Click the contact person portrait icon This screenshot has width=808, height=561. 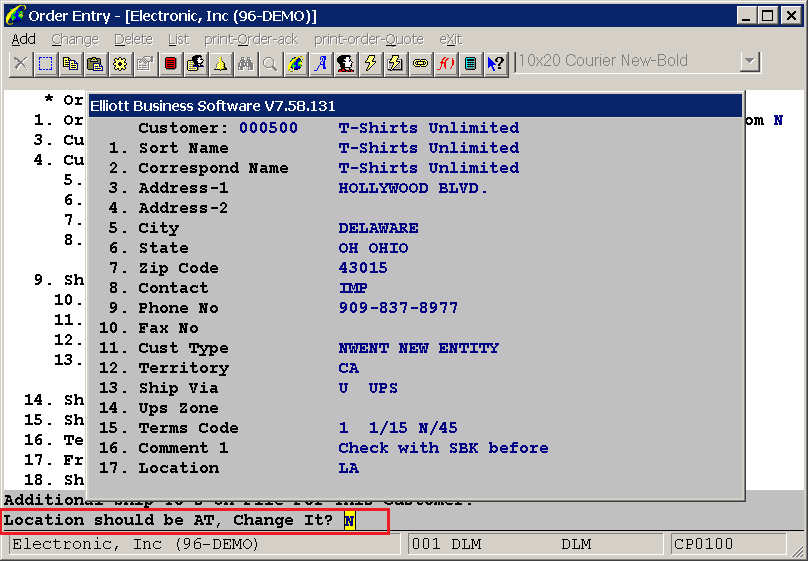345,64
